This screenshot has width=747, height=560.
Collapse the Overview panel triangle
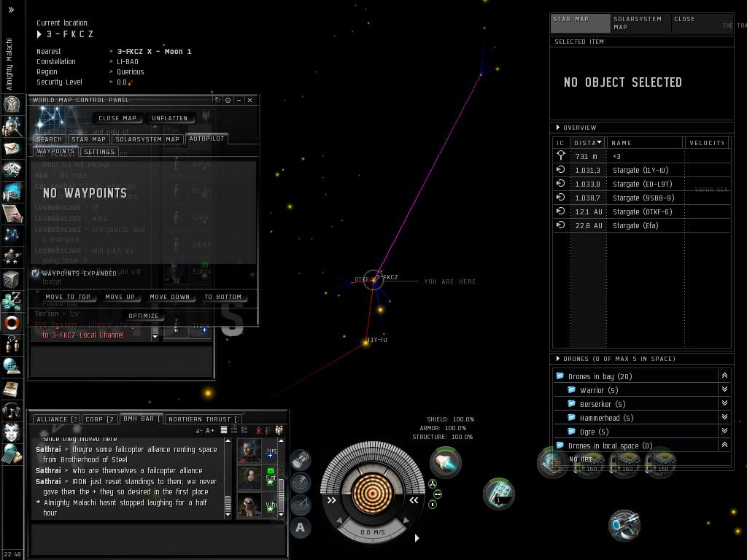(x=558, y=128)
